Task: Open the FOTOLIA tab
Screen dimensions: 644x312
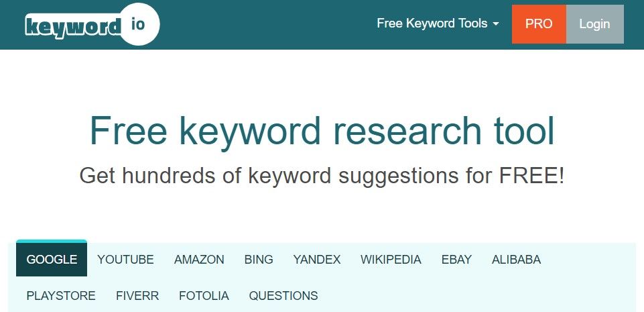Action: point(204,295)
